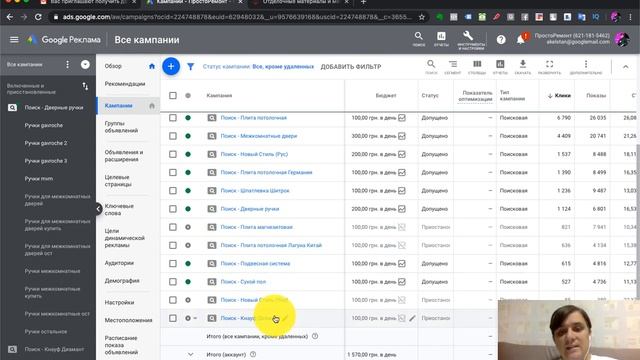
Task: Open status dropdown for Поиск - Межкомнатные двери
Action: [x=188, y=136]
